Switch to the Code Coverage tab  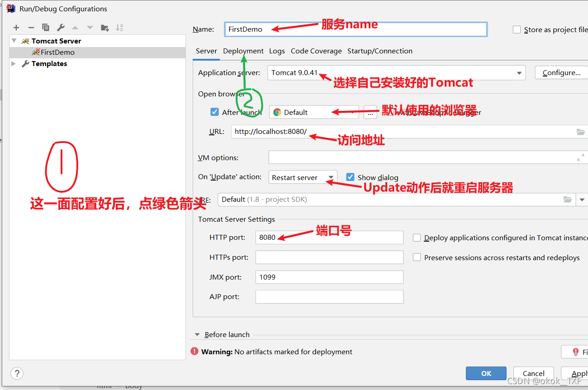(316, 51)
